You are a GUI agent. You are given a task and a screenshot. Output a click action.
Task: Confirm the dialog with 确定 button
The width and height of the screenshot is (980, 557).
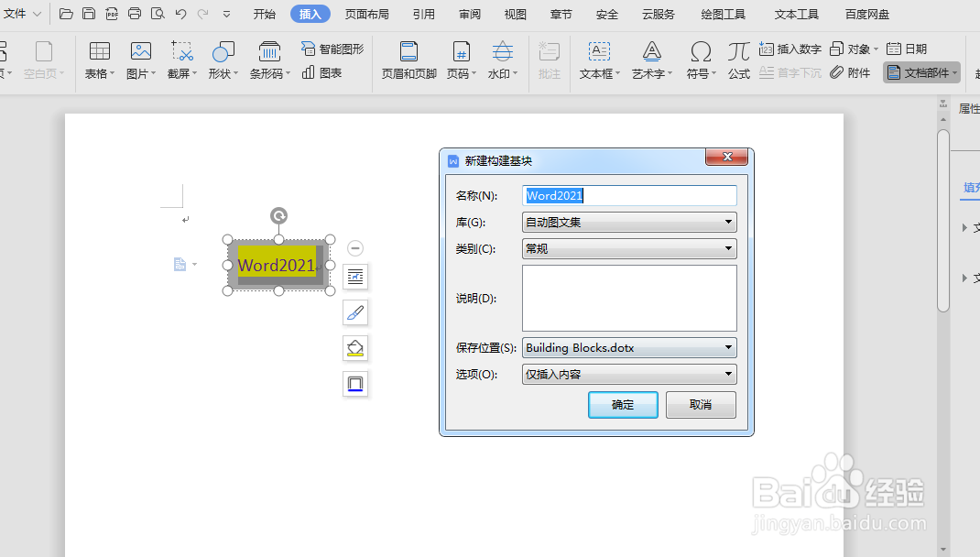tap(623, 404)
